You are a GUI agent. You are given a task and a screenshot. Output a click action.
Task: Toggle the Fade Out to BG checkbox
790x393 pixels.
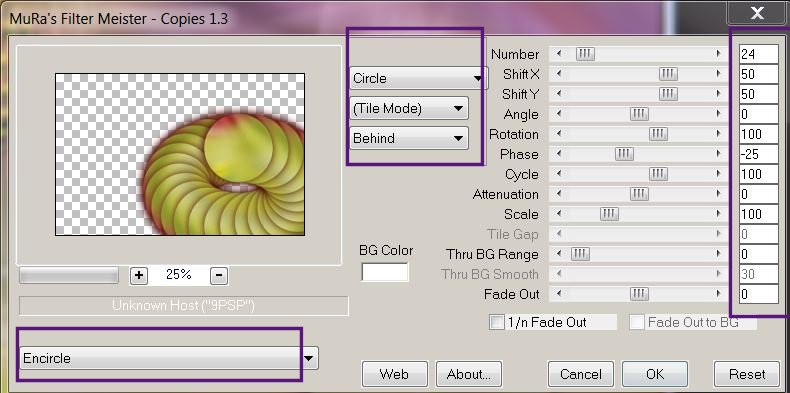coord(637,322)
